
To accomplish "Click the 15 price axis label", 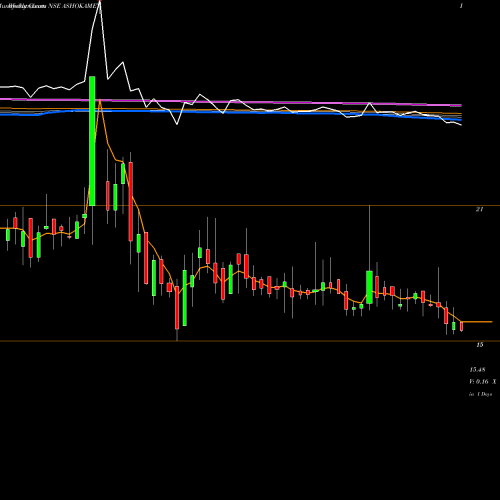I will (480, 345).
